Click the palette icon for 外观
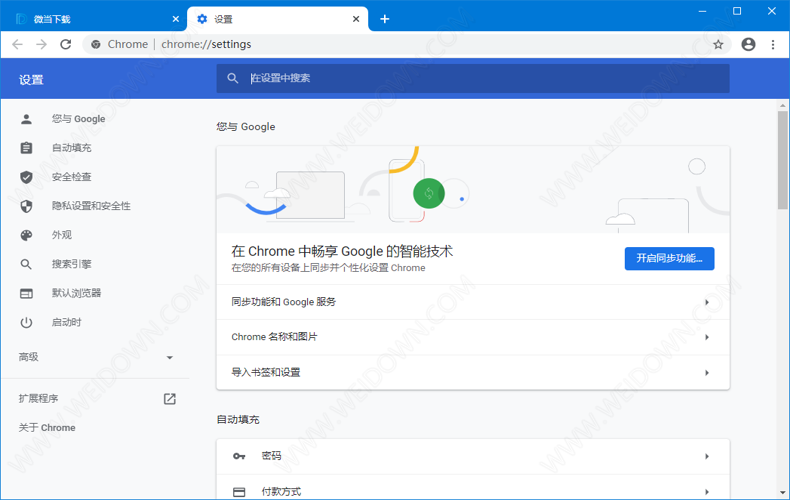This screenshot has width=790, height=500. 26,235
